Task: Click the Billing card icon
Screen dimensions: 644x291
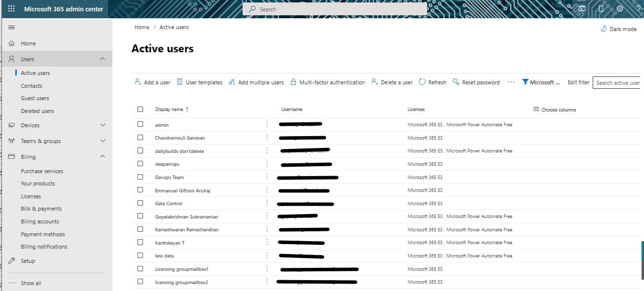Action: [11, 157]
